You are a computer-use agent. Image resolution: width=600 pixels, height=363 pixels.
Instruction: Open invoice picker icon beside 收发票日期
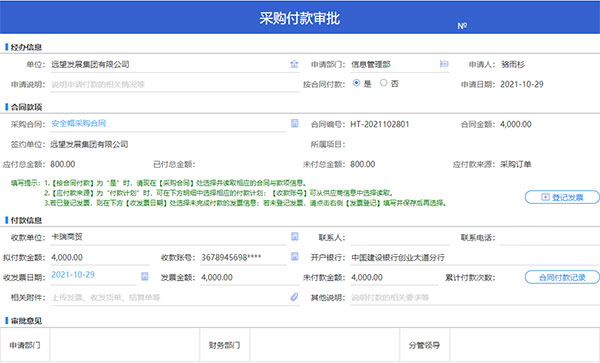145,276
